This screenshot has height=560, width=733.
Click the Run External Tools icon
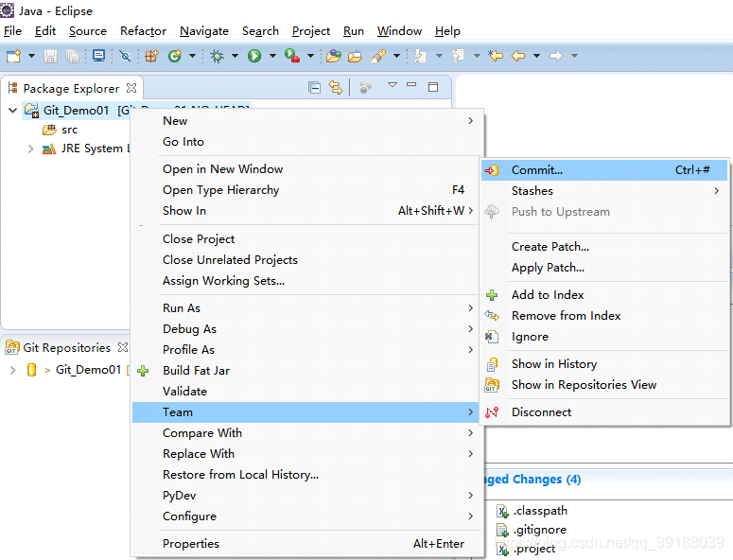pos(292,56)
